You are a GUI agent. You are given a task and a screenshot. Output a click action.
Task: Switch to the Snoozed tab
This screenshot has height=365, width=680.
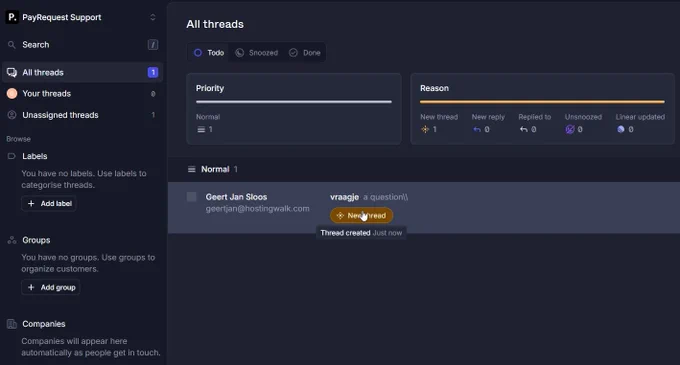[256, 52]
